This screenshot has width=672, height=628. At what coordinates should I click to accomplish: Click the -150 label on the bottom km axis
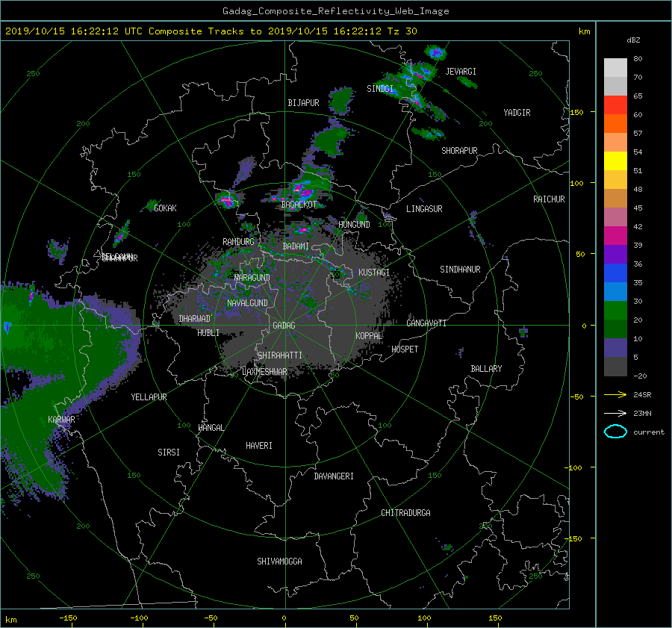coord(68,618)
